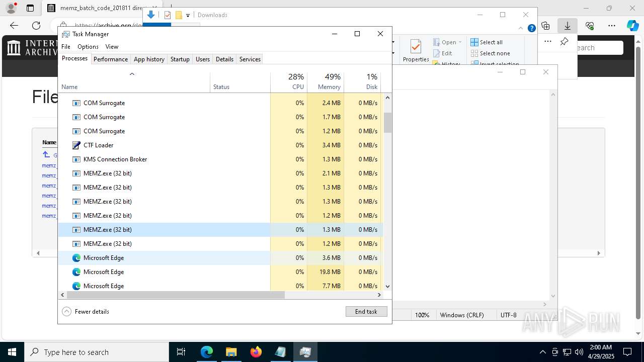The height and width of the screenshot is (362, 644).
Task: Switch to the Performance tab
Action: click(111, 59)
